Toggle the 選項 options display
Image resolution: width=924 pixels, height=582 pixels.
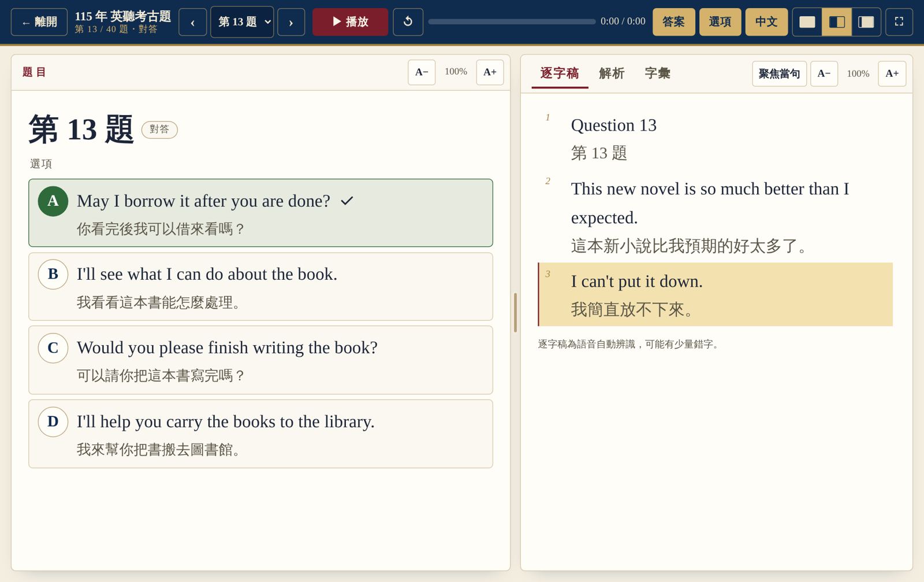[x=720, y=22]
